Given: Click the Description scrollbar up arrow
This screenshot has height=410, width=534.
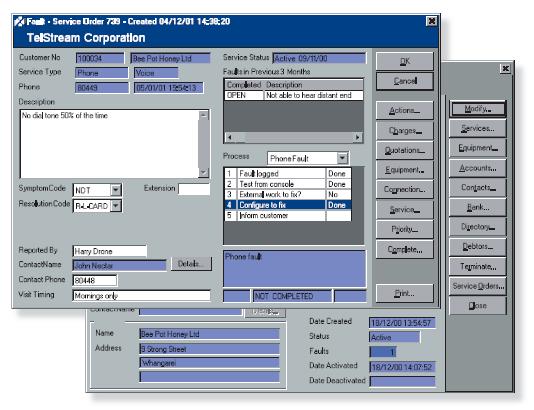Looking at the screenshot, I should coord(203,115).
